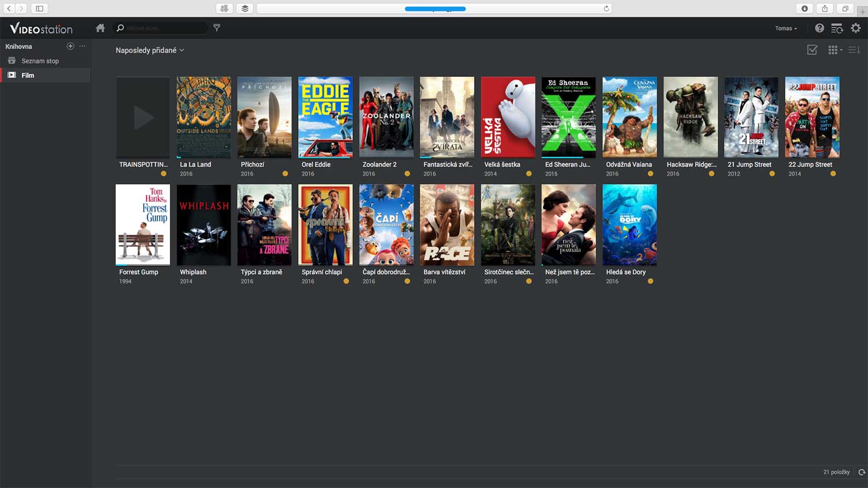Select Seznam stop in the sidebar
Viewport: 868px width, 488px height.
[40, 61]
